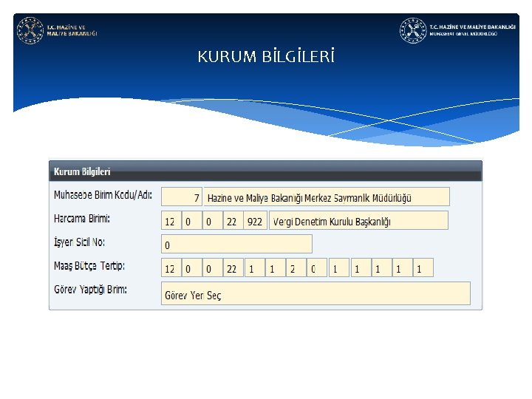
Task: Click the 'Maaş Bütçe Tertip:' label
Action: [x=89, y=266]
